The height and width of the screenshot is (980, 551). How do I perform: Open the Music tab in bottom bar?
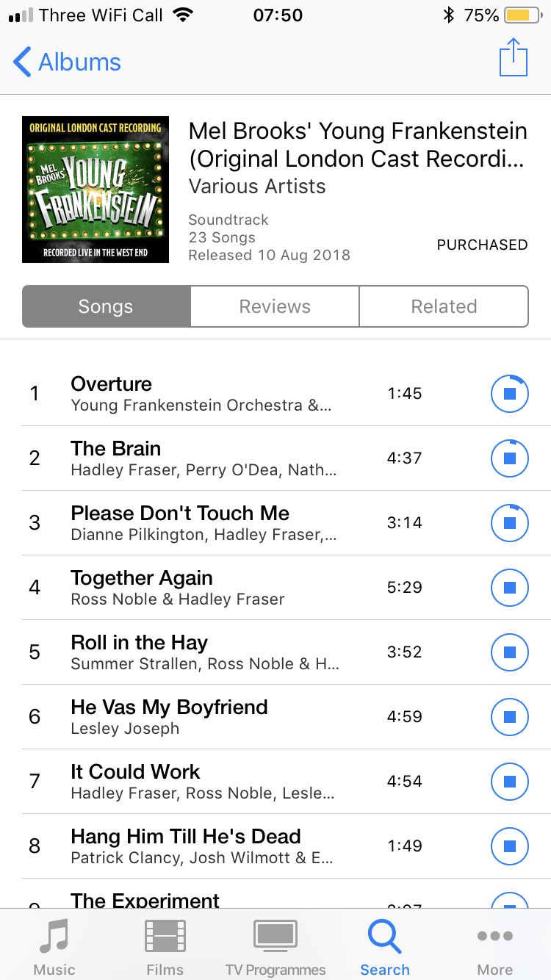(54, 947)
